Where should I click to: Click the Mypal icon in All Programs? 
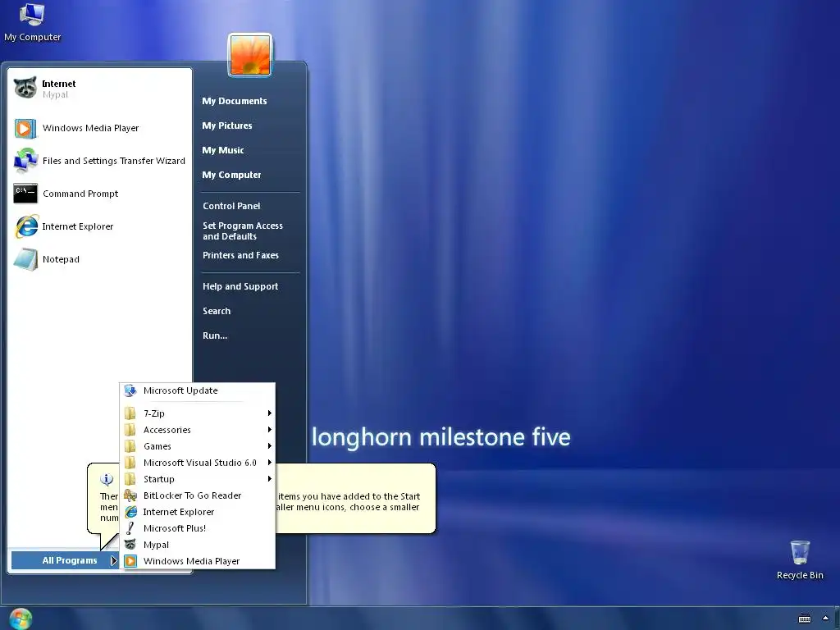tap(130, 545)
